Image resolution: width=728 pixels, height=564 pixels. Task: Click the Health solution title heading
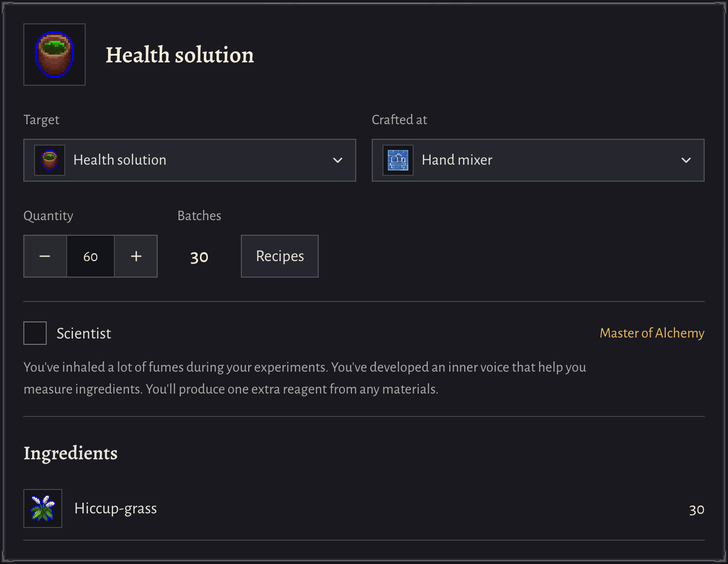click(180, 55)
